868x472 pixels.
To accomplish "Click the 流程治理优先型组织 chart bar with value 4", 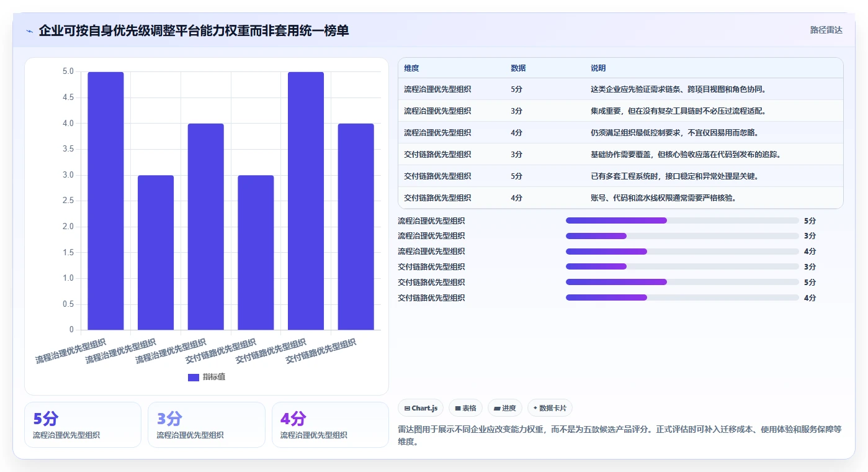I will pyautogui.click(x=206, y=227).
